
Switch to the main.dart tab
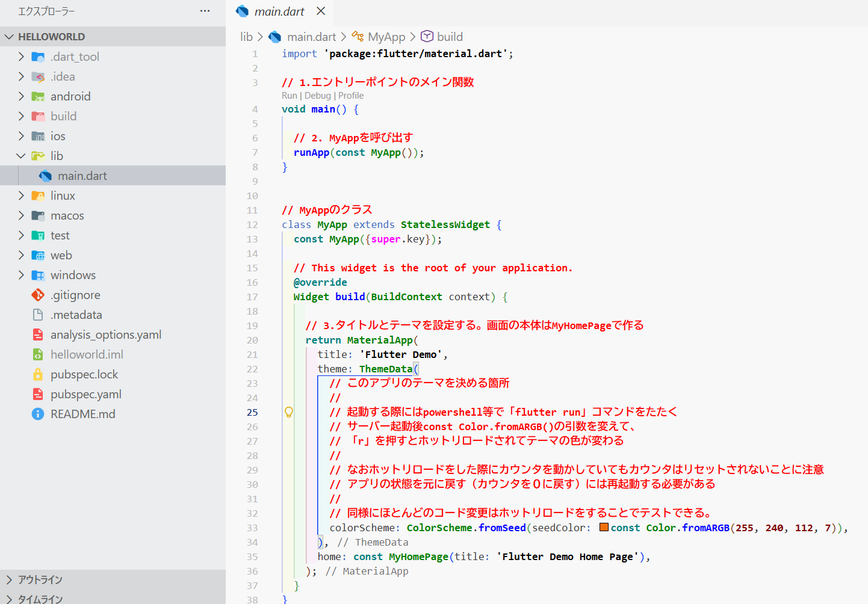point(279,11)
